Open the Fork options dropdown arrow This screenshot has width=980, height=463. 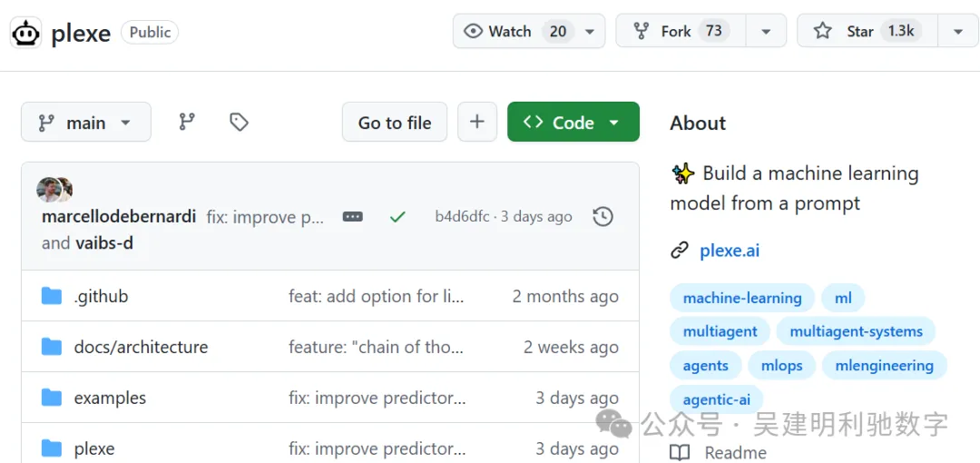(767, 31)
